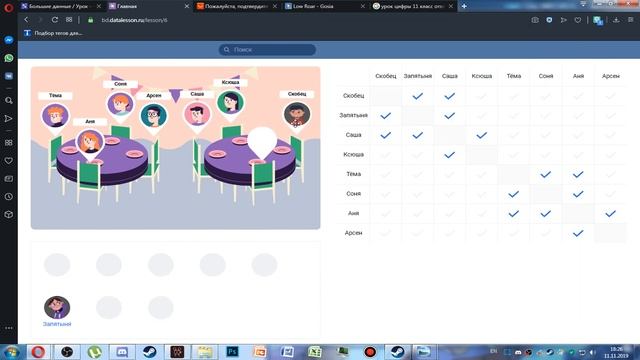Switch to Пожалуйста, подтвердите tab
Screen dimensions: 640x360
point(236,6)
